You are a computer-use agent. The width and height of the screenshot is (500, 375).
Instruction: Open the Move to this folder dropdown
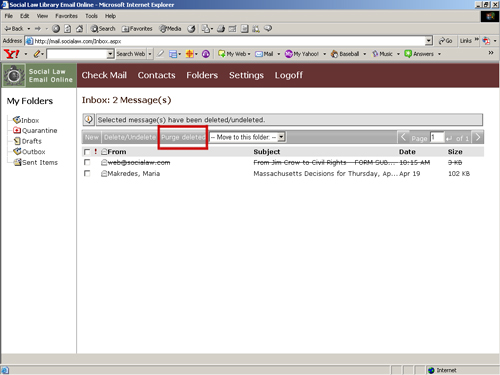[247, 137]
